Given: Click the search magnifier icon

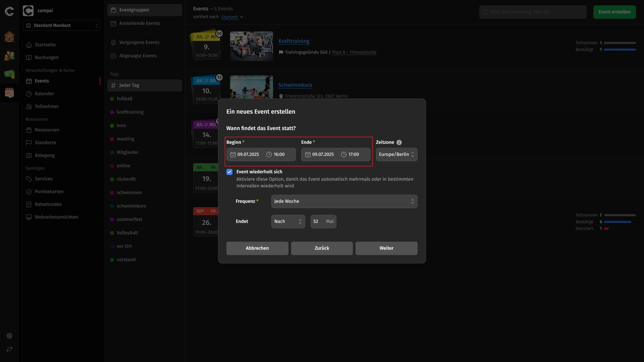Looking at the screenshot, I should (x=485, y=12).
